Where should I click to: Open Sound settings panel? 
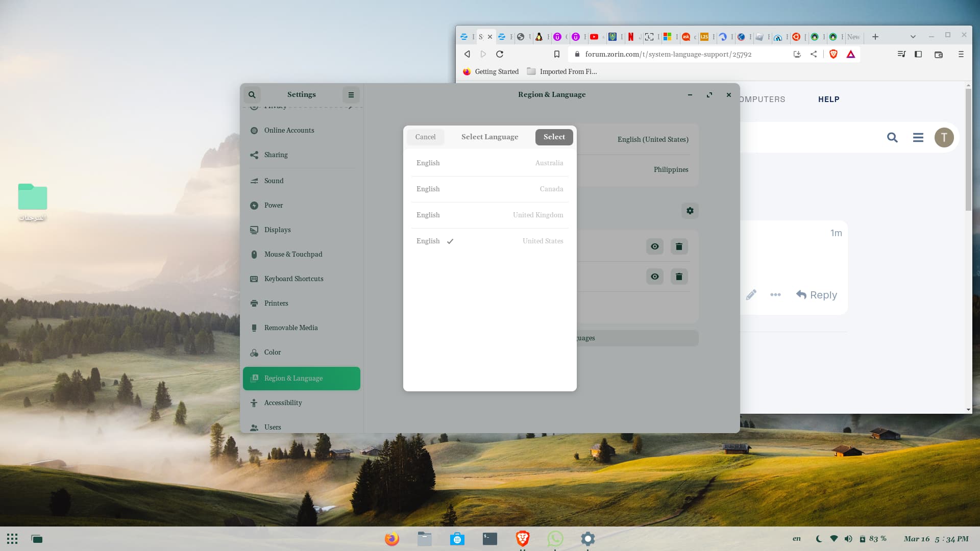coord(301,181)
